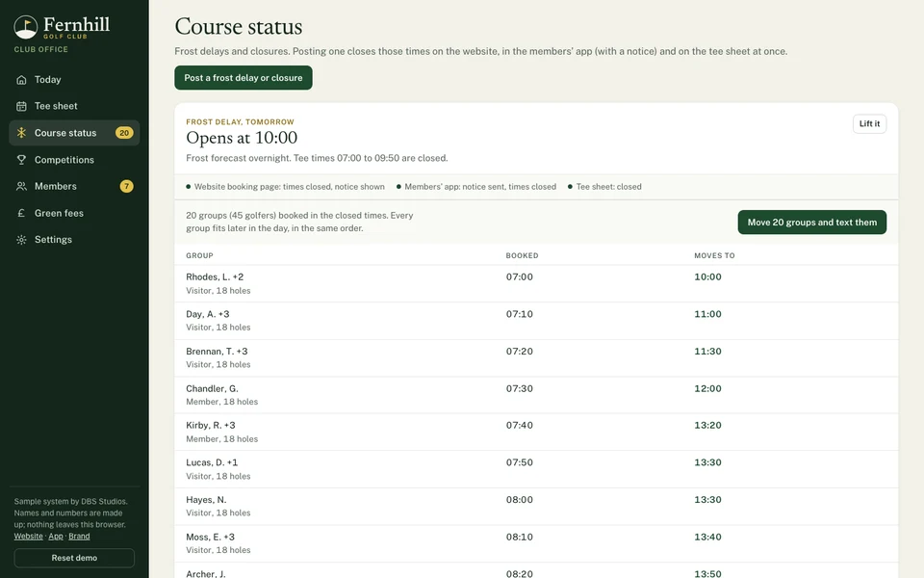Click the MOVES TO column header
Viewport: 924px width, 578px height.
point(714,255)
